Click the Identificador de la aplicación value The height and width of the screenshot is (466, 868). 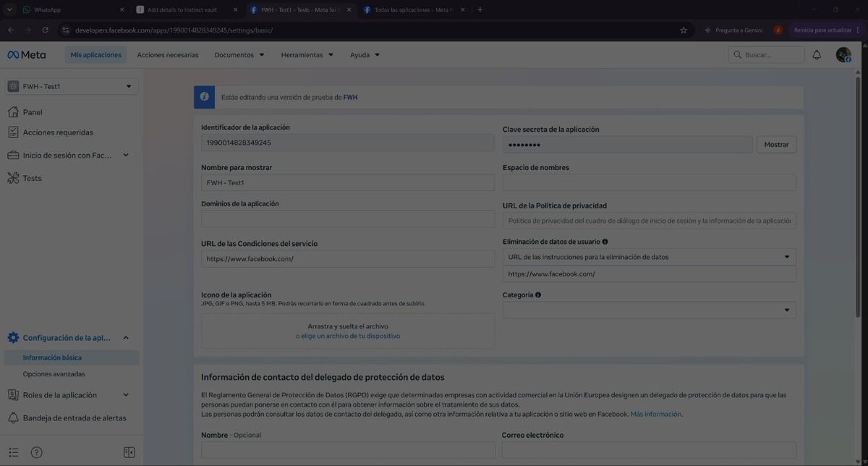(x=348, y=143)
